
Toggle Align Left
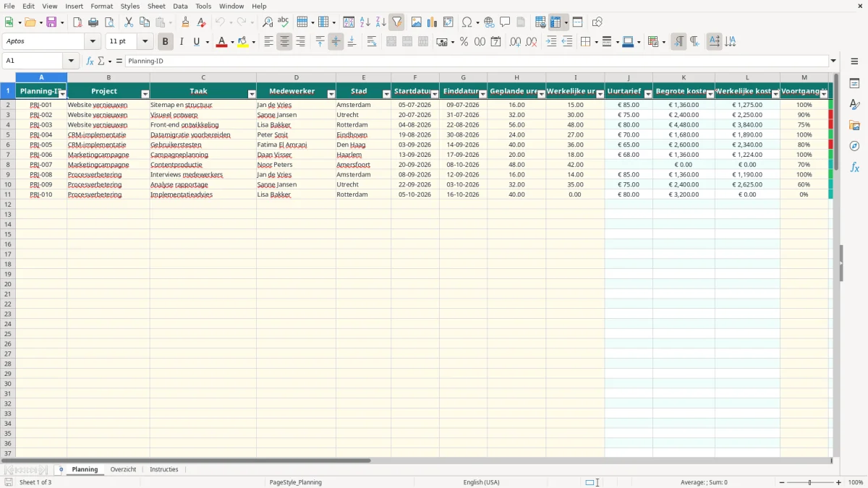(x=268, y=42)
